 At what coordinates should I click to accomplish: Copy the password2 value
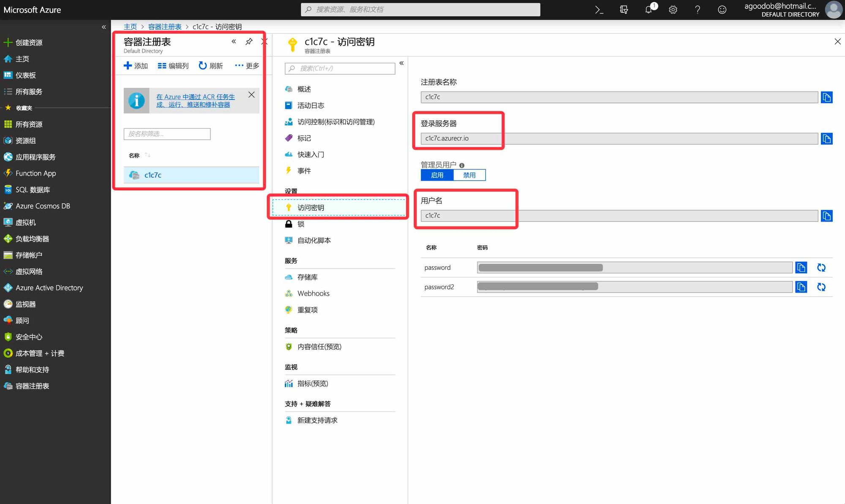coord(801,287)
